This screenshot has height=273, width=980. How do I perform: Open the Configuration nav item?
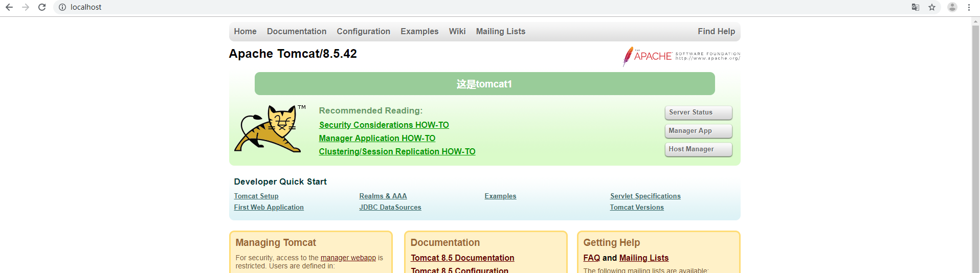point(363,31)
